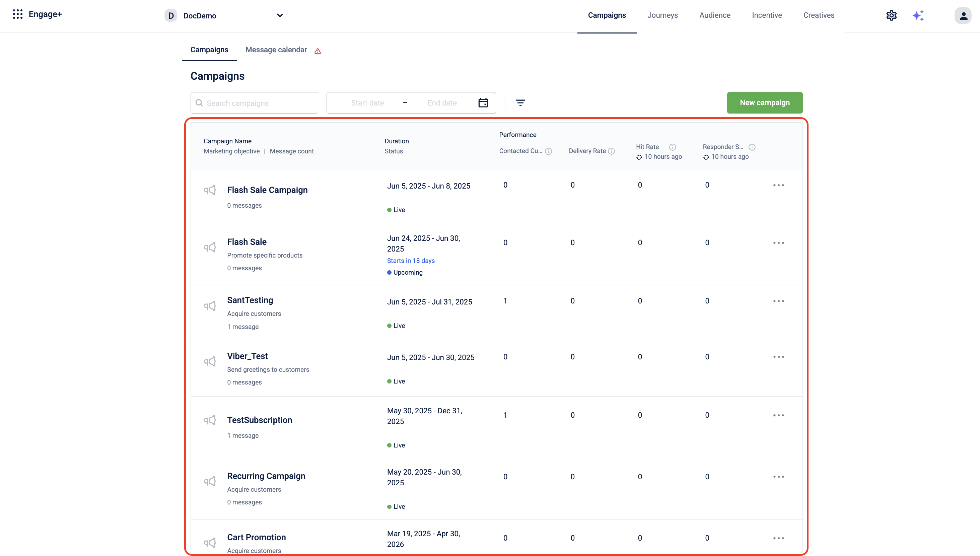Screen dimensions: 980x556
Task: Open more options for Viber_Test
Action: [x=778, y=357]
